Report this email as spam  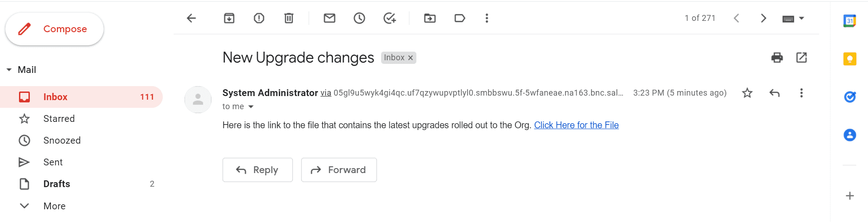point(259,18)
